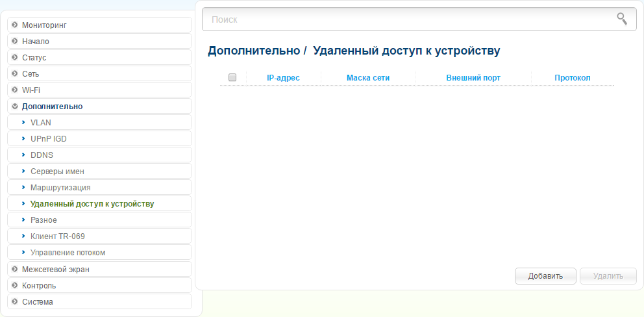Expand the Мониторинг section arrow
Viewport: 644px width, 317px height.
14,25
